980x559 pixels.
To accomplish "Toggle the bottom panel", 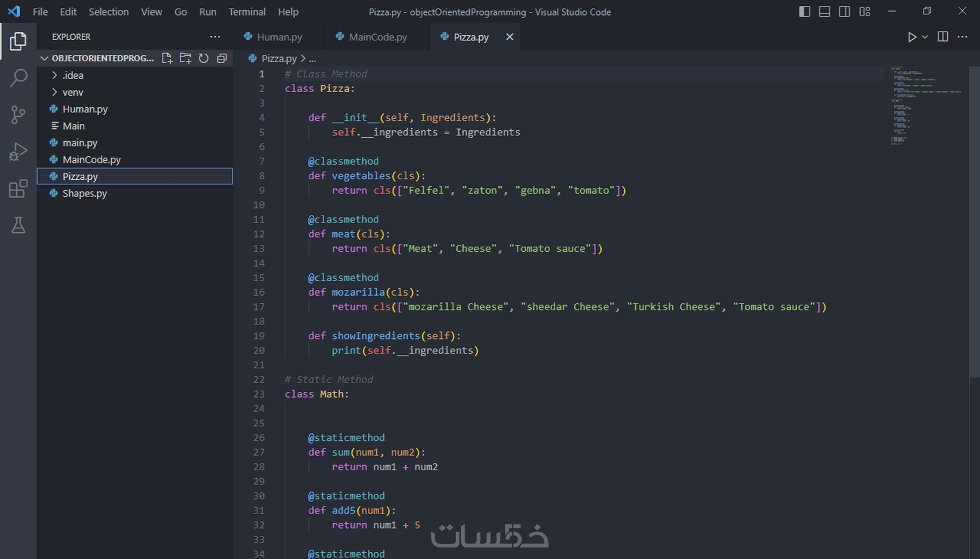I will point(824,12).
